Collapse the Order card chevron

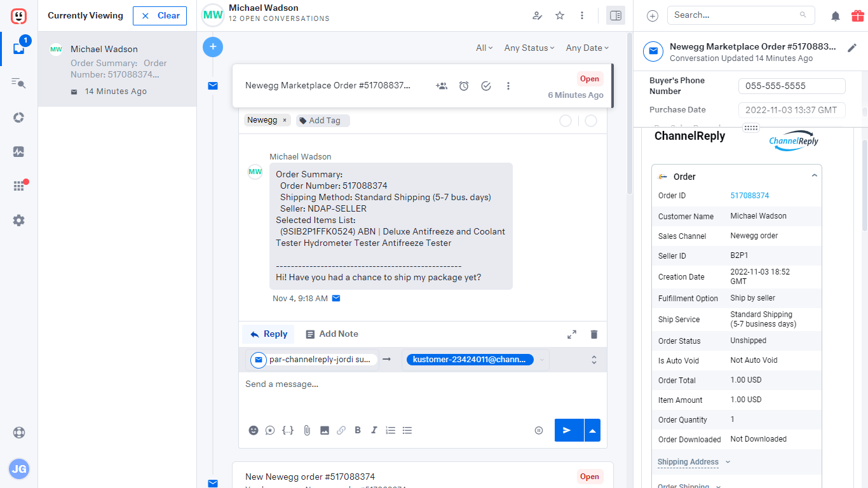pos(815,176)
